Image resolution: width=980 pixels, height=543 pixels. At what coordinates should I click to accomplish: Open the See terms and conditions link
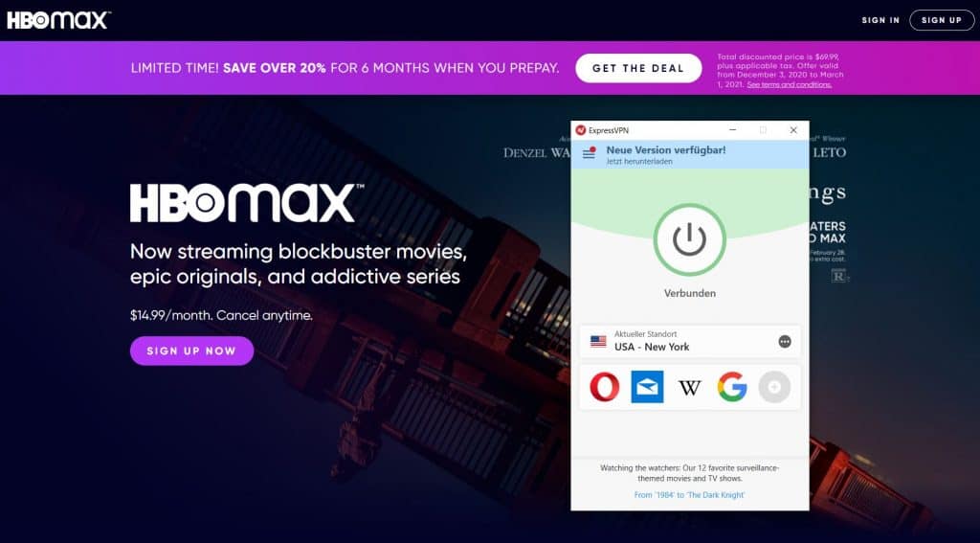(x=789, y=84)
